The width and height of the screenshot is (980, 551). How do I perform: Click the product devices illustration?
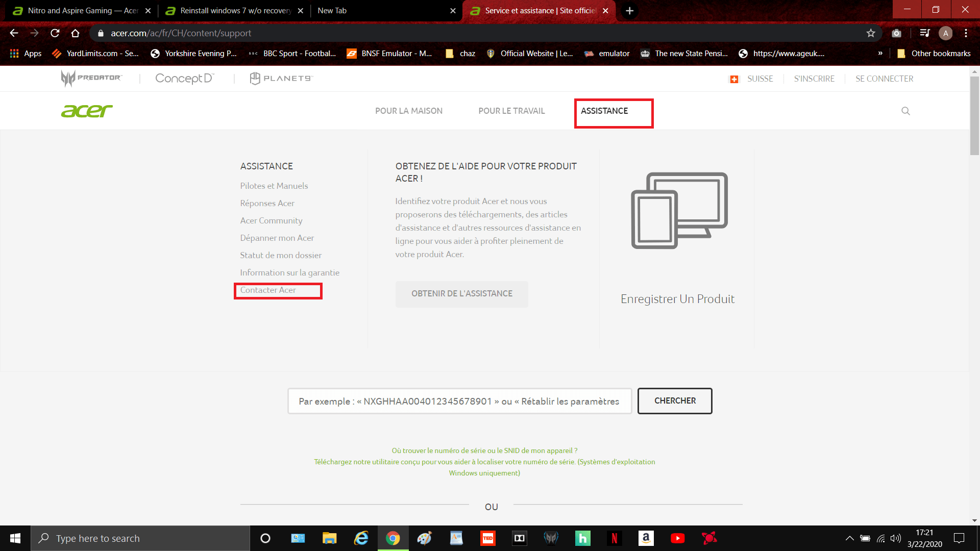(679, 210)
